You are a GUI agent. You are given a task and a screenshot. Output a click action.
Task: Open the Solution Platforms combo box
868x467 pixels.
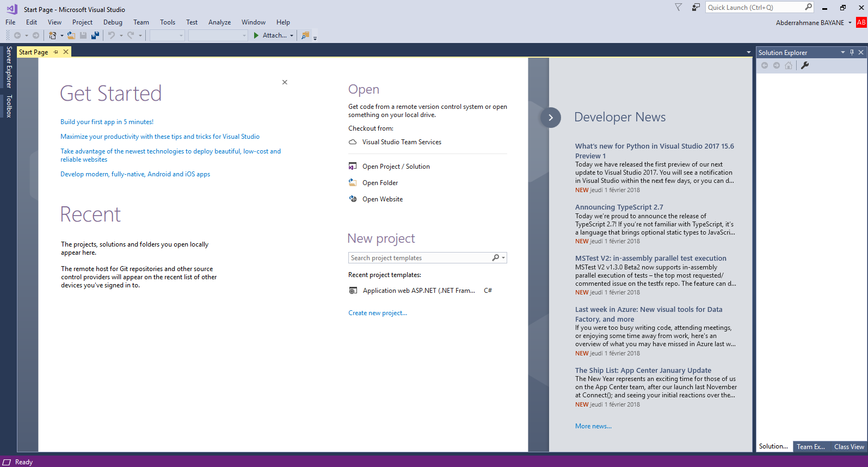pyautogui.click(x=218, y=35)
